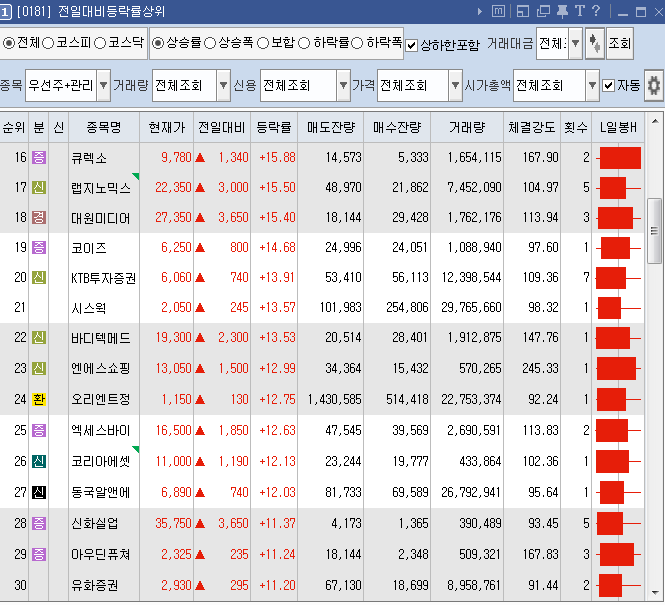Select the 상승폭 radio button
The height and width of the screenshot is (605, 665).
210,43
